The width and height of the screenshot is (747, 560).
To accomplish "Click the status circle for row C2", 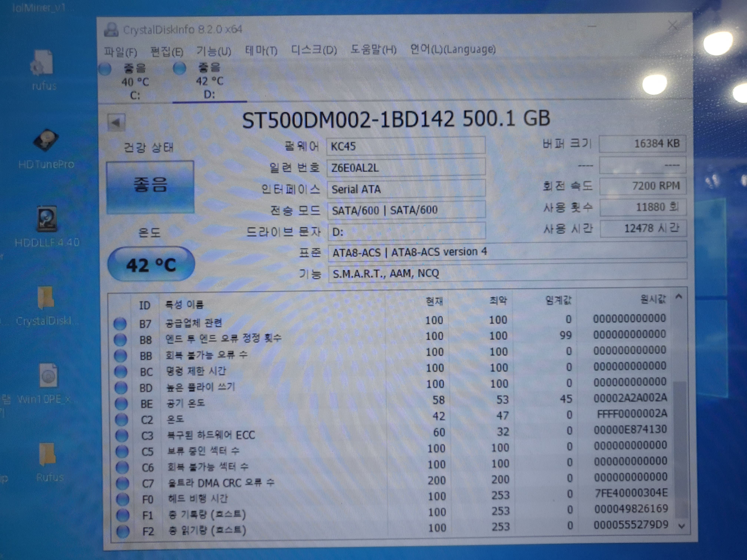I will click(121, 419).
